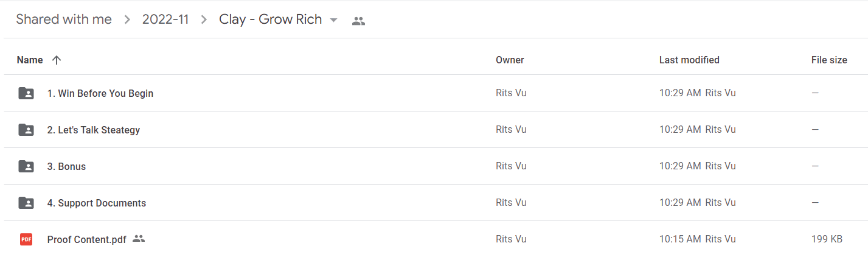This screenshot has height=254, width=868.
Task: Click the shared people icon next to Proof Content.pdf
Action: coord(139,239)
